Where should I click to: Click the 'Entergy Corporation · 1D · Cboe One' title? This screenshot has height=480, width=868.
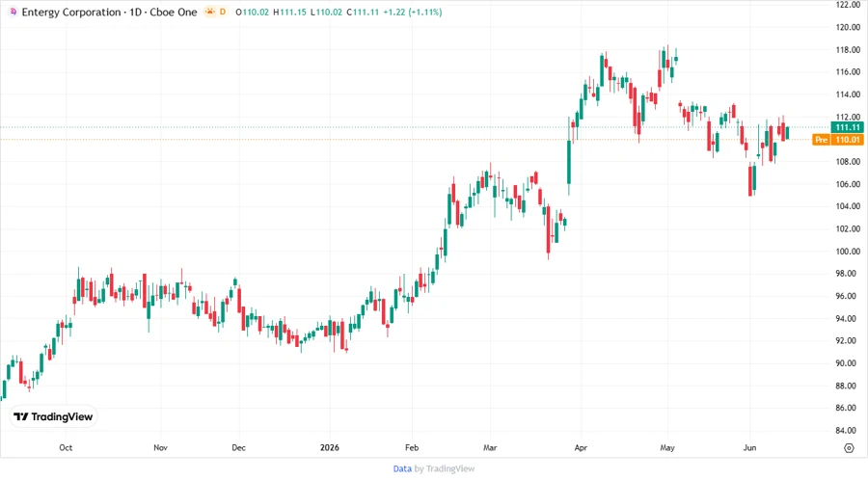109,13
